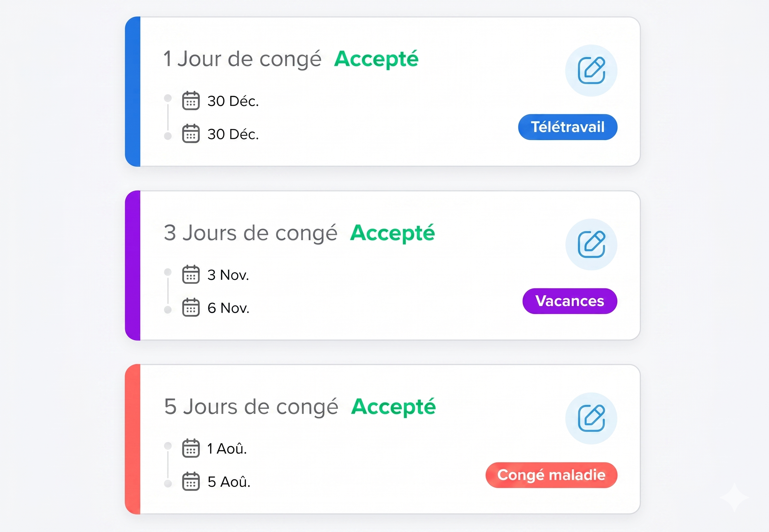Viewport: 769px width, 532px height.
Task: Click calendar icon beside second 30 Déc.
Action: (191, 133)
